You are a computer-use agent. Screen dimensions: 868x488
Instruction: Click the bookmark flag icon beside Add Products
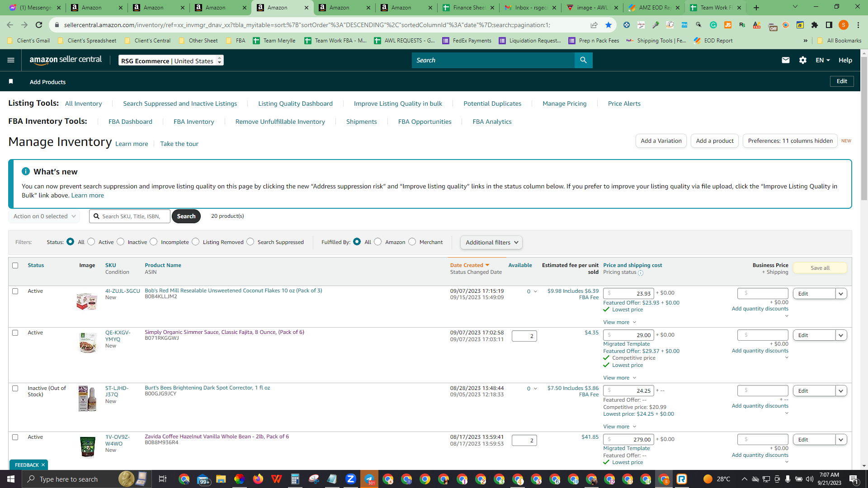point(11,82)
